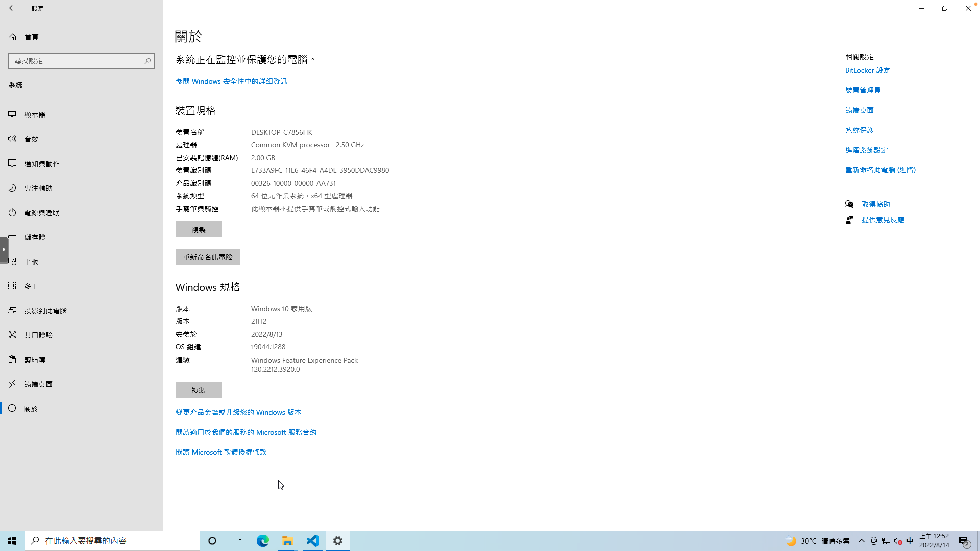The image size is (980, 551).
Task: Click the device name DESKTOP-C7856HK
Action: pos(282,132)
